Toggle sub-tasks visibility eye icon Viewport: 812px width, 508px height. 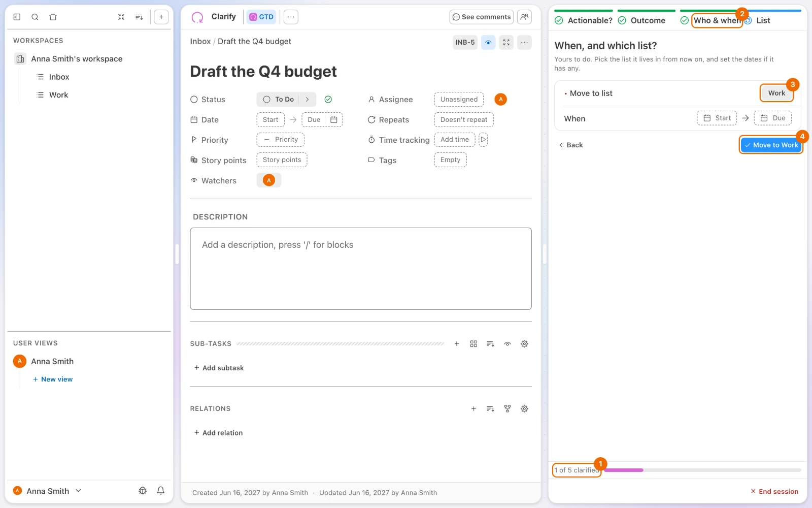coord(507,344)
